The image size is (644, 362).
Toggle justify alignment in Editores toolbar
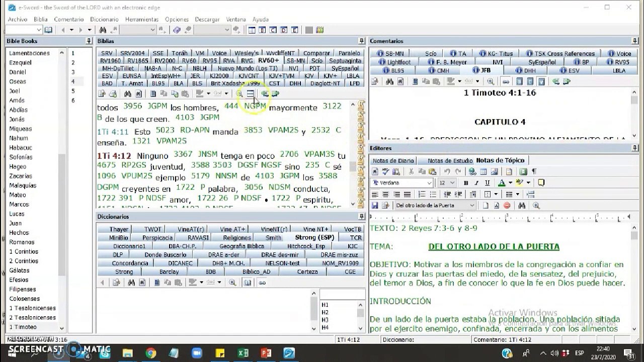coord(407,194)
